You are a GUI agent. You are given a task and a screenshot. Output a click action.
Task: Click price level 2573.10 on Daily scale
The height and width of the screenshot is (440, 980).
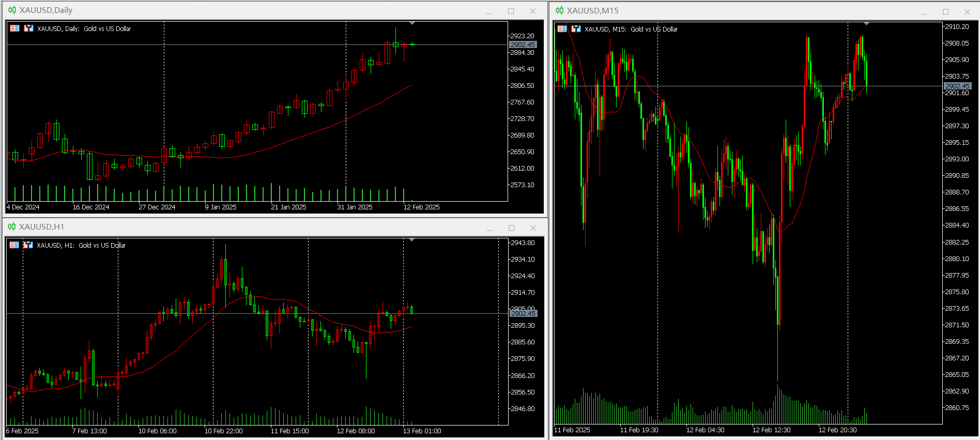(x=523, y=185)
